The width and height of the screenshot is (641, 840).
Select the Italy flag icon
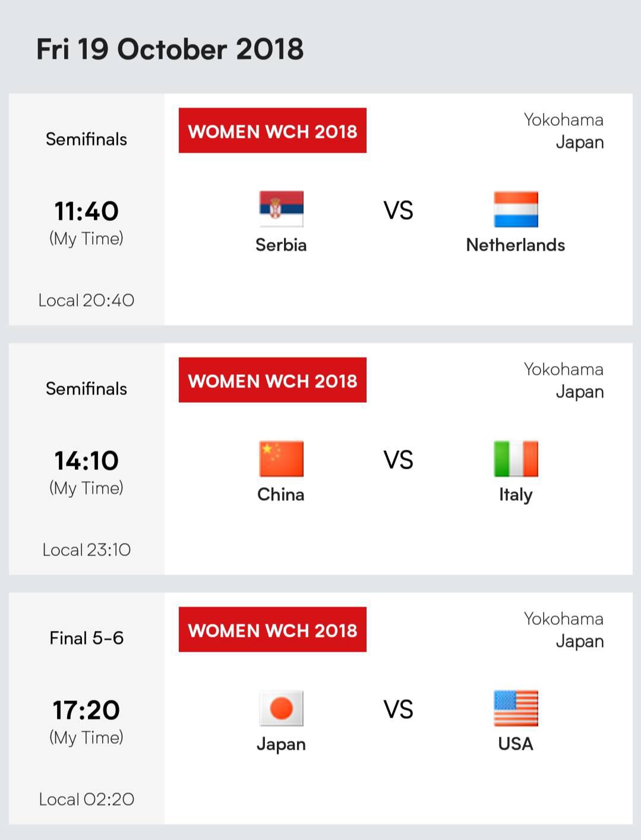click(x=516, y=459)
